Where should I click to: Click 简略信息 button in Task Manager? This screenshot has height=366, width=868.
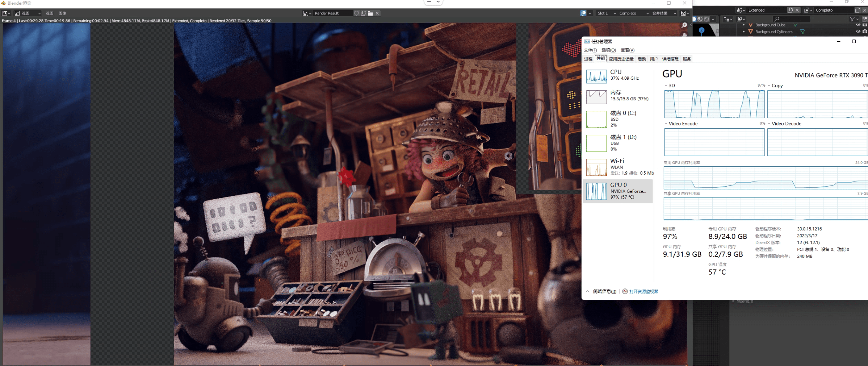click(604, 292)
